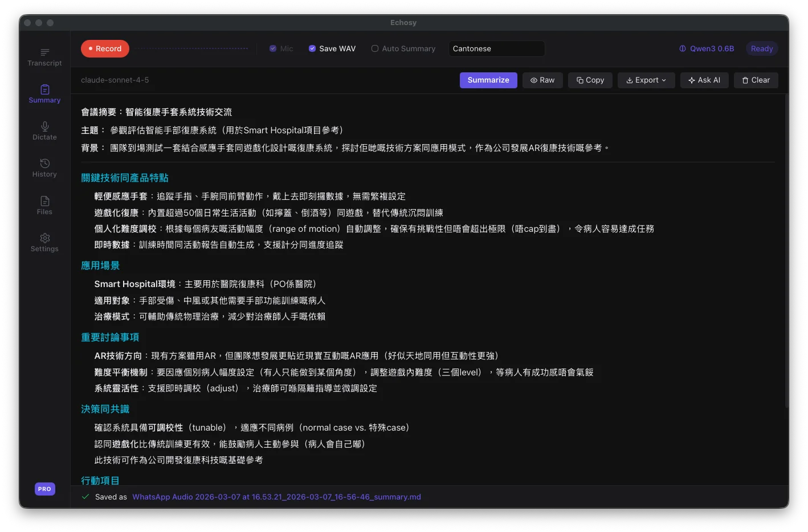
Task: Clear the current summary
Action: point(756,80)
